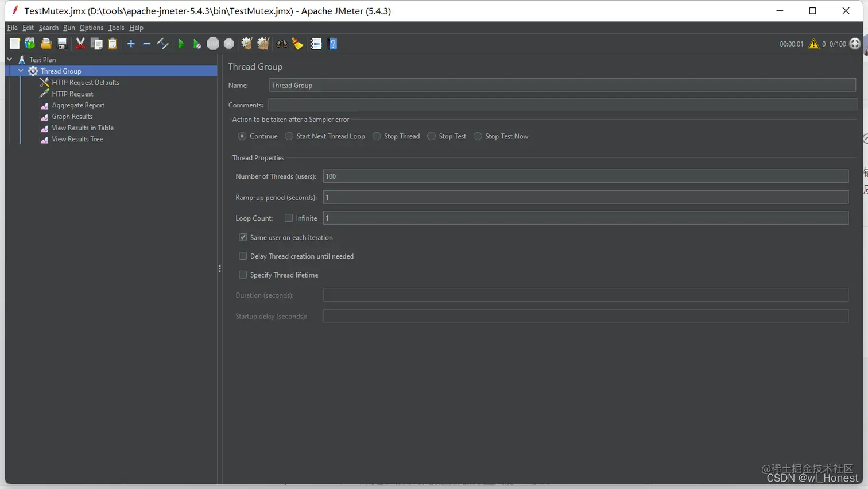Click the Paste clipboard icon

coord(113,44)
